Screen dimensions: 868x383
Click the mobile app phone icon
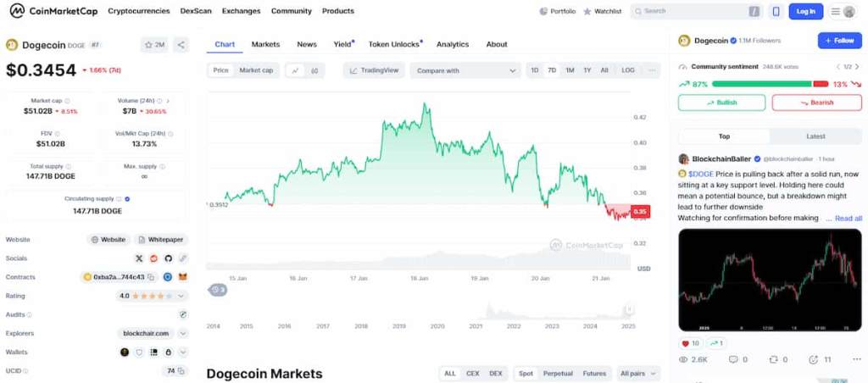coord(776,11)
